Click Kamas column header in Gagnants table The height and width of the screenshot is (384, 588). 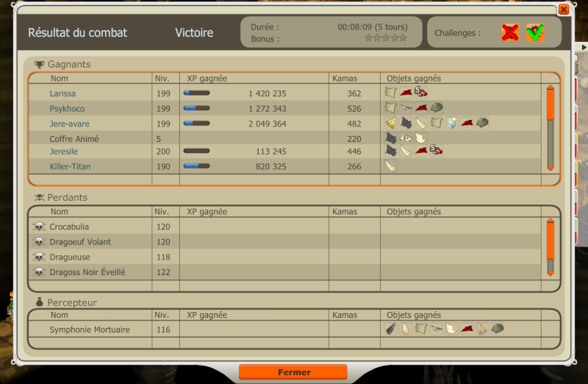click(x=345, y=79)
